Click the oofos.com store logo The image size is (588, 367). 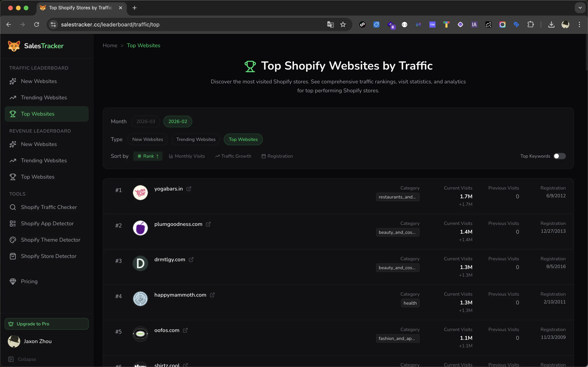click(x=140, y=334)
